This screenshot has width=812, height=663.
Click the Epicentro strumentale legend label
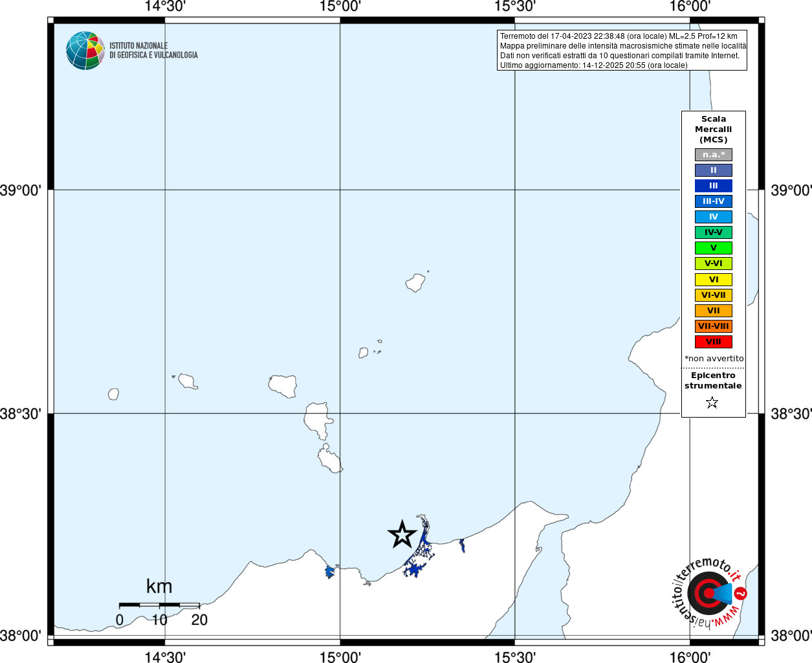pyautogui.click(x=713, y=381)
